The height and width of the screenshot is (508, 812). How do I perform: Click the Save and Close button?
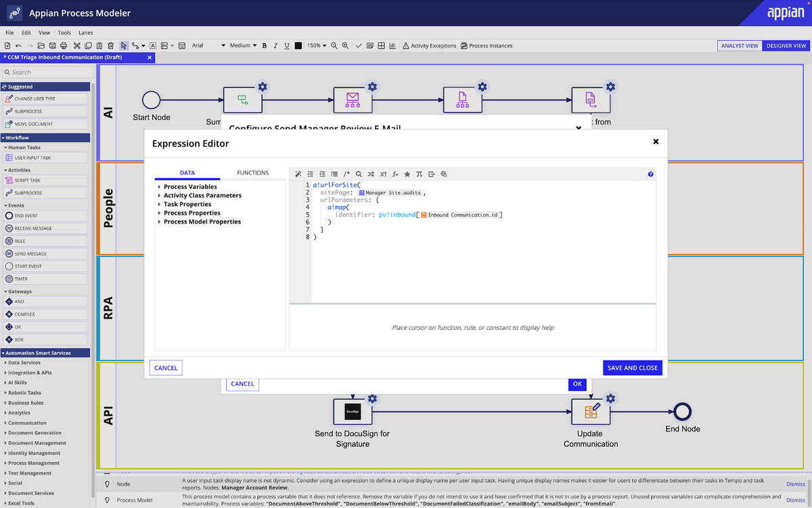(632, 368)
